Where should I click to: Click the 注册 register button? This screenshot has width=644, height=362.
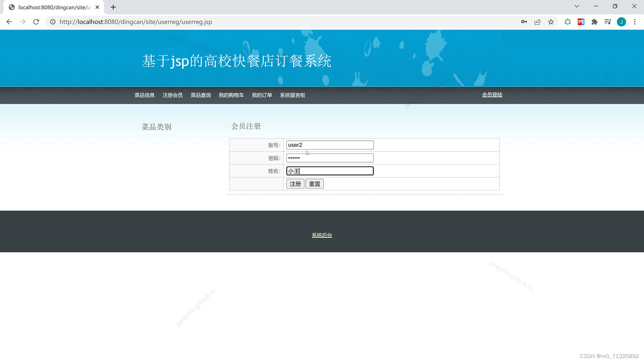[295, 184]
